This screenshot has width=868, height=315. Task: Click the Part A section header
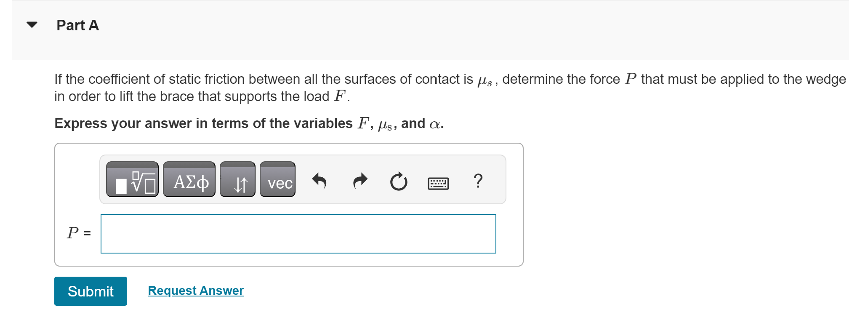tap(77, 25)
